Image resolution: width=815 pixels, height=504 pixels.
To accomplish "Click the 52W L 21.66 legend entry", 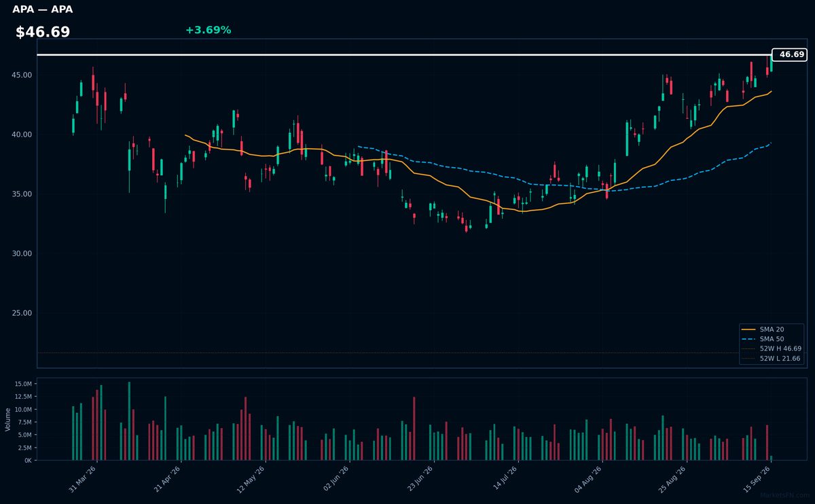I will pyautogui.click(x=772, y=358).
